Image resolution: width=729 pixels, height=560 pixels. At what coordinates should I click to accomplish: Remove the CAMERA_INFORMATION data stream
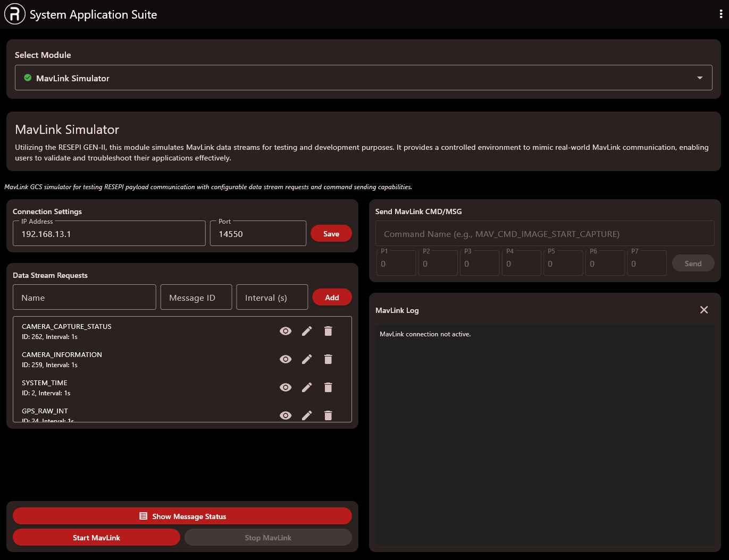click(x=328, y=359)
